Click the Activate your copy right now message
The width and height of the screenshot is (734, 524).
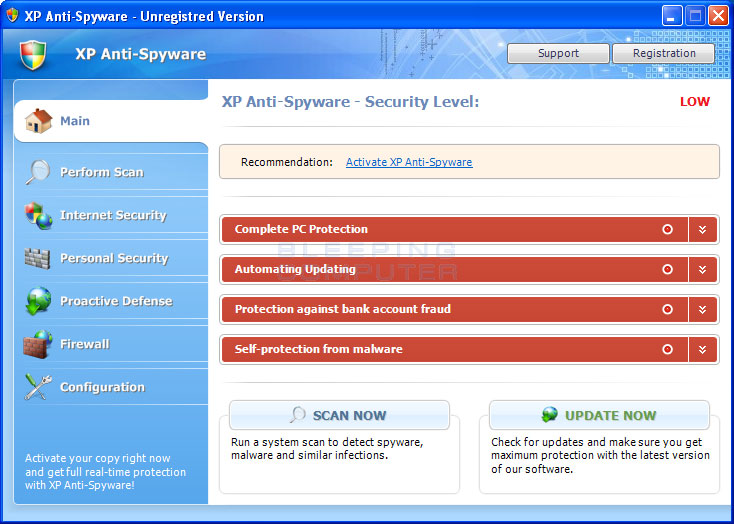click(x=105, y=472)
